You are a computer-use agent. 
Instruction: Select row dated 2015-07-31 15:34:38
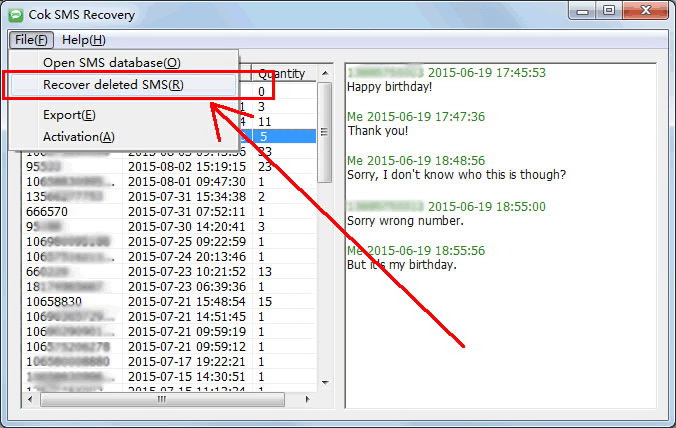[170, 197]
